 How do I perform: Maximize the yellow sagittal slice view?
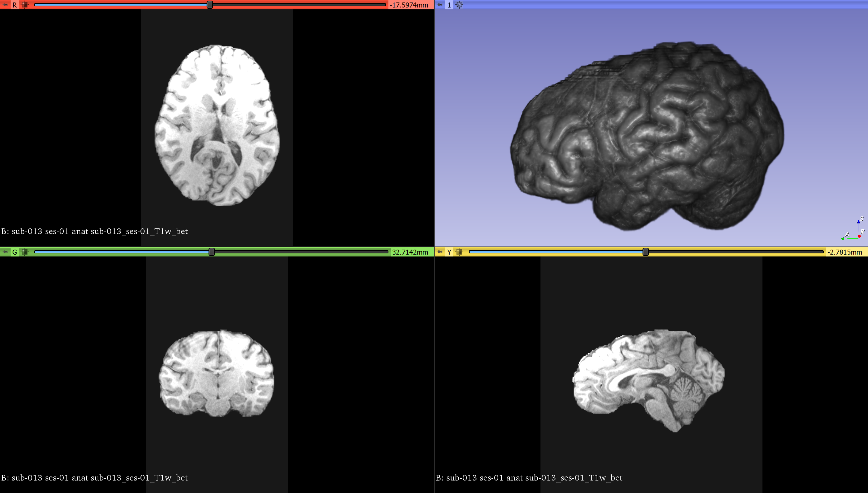[x=459, y=252]
